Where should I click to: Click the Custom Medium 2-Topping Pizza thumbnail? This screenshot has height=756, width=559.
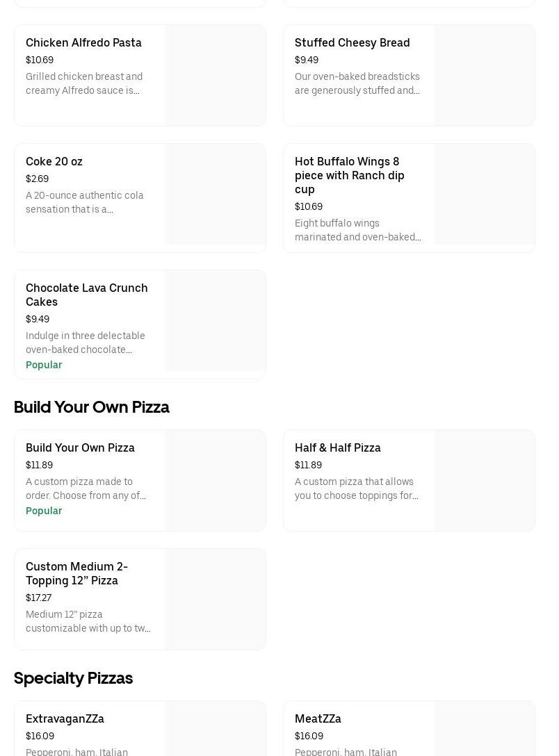coord(215,599)
